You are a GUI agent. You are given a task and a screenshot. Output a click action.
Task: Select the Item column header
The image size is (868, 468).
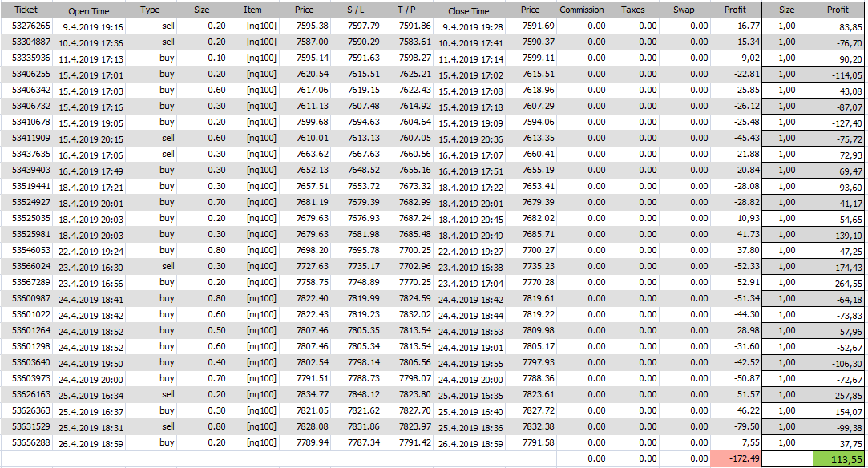(x=252, y=10)
